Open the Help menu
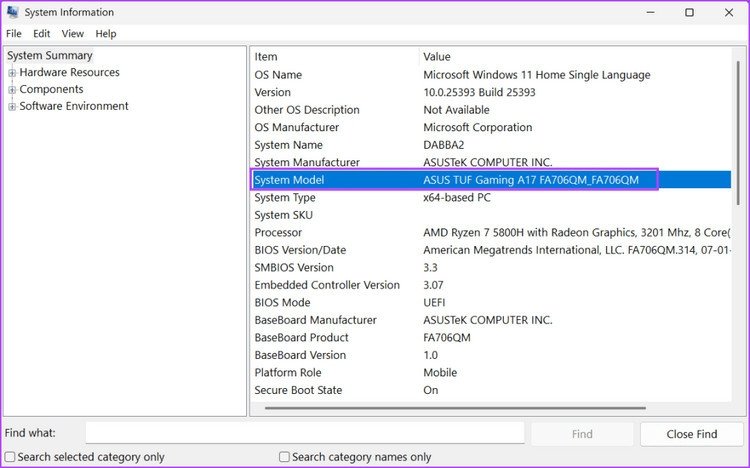The image size is (750, 468). [x=106, y=33]
